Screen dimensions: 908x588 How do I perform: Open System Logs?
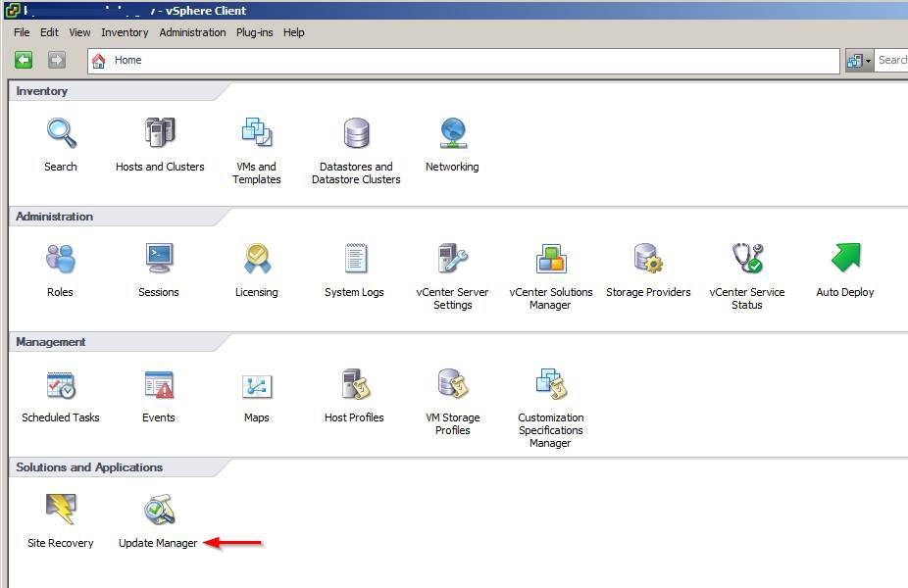[355, 258]
